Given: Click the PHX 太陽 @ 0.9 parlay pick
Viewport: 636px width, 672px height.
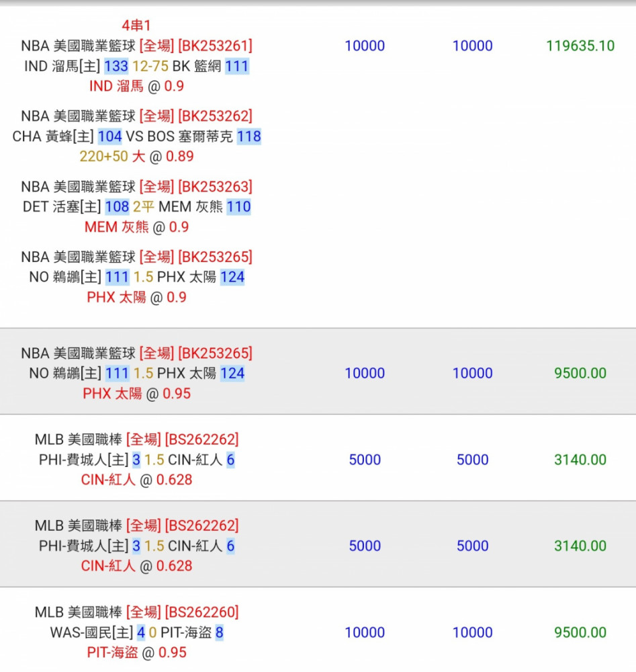Looking at the screenshot, I should (x=136, y=297).
